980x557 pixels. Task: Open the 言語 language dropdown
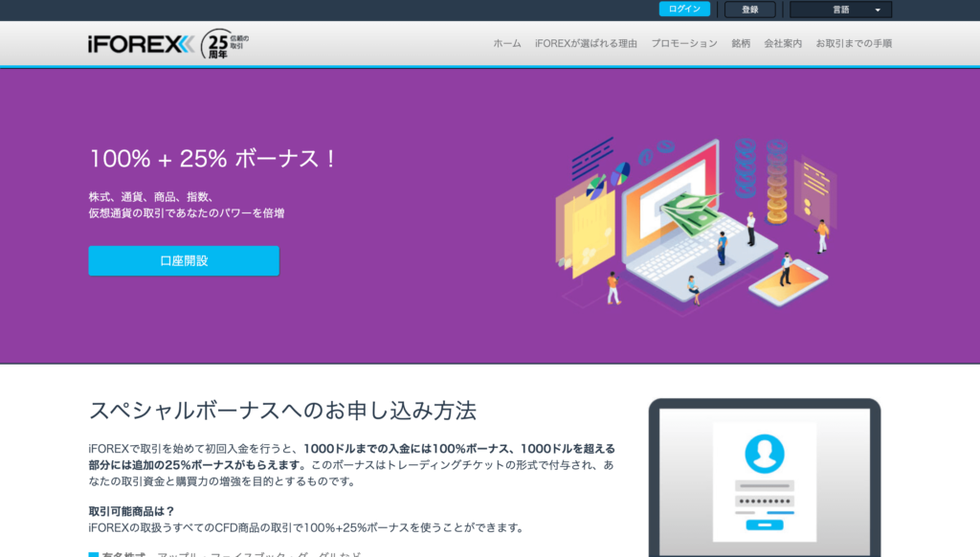pos(840,10)
